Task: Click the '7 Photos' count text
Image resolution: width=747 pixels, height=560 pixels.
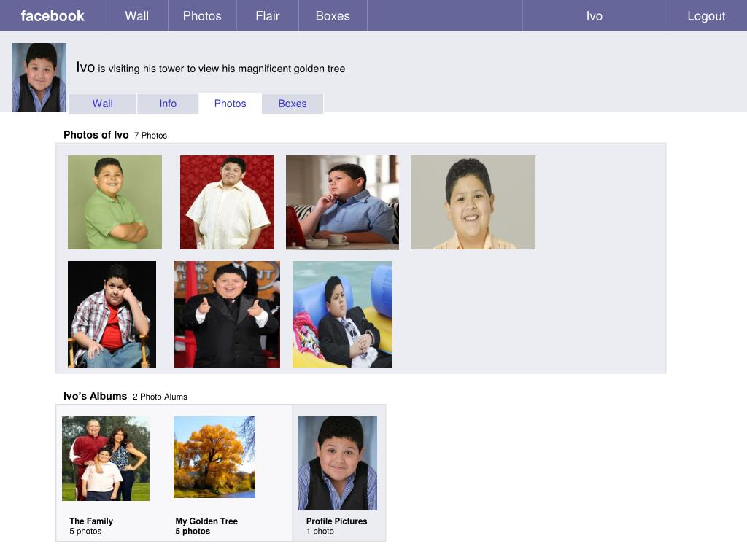Action: tap(150, 135)
